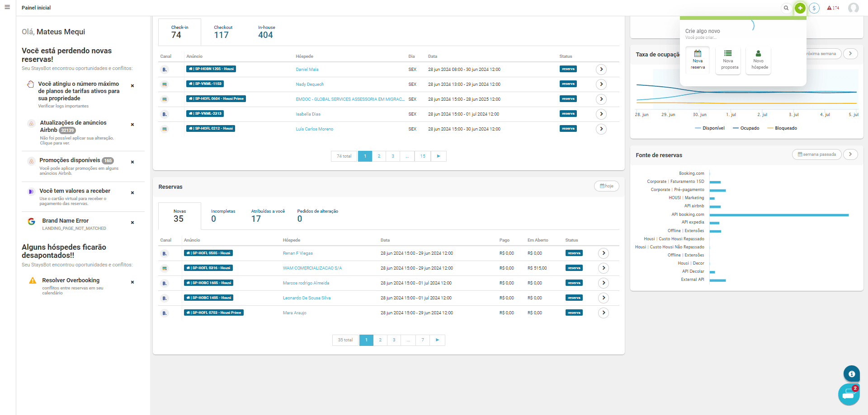The image size is (868, 415).
Task: Open guest link Daniel Maia
Action: (x=307, y=70)
